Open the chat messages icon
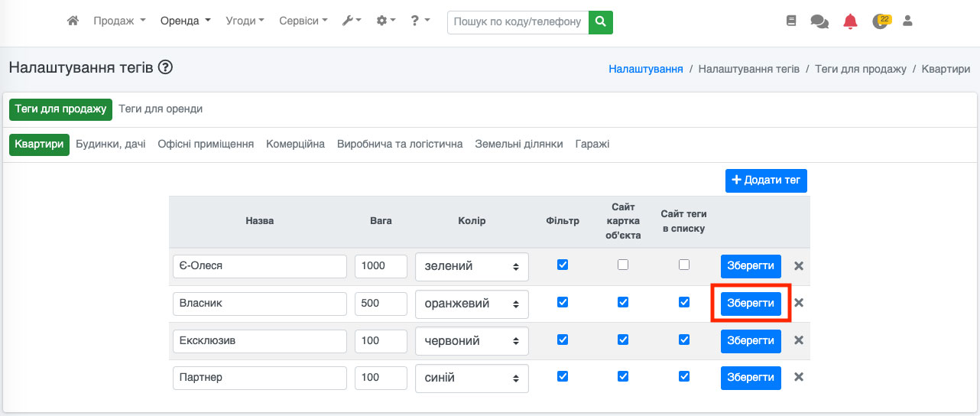This screenshot has height=416, width=980. (x=819, y=22)
